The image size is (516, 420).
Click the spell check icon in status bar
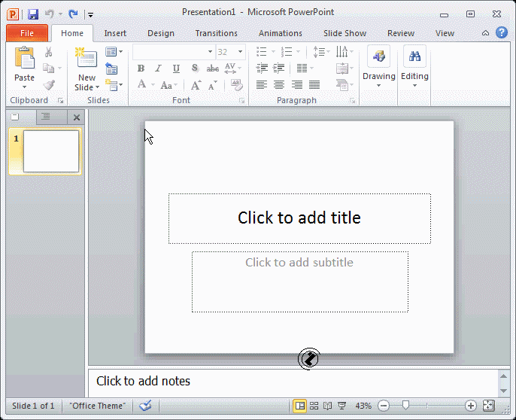click(145, 406)
